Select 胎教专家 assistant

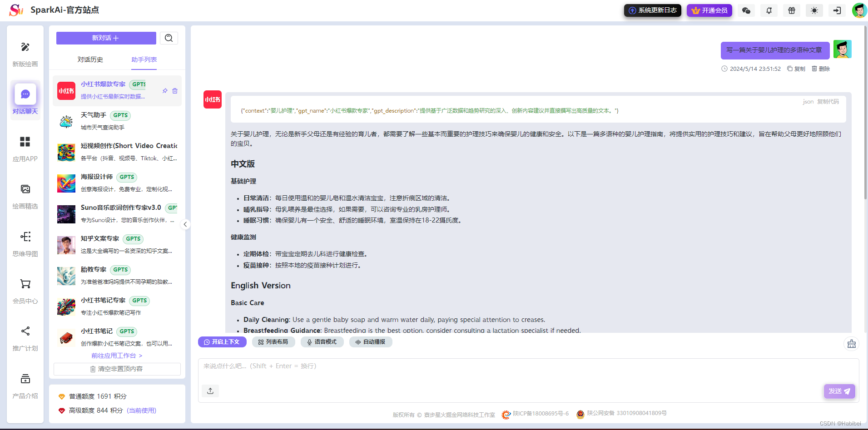pos(117,276)
